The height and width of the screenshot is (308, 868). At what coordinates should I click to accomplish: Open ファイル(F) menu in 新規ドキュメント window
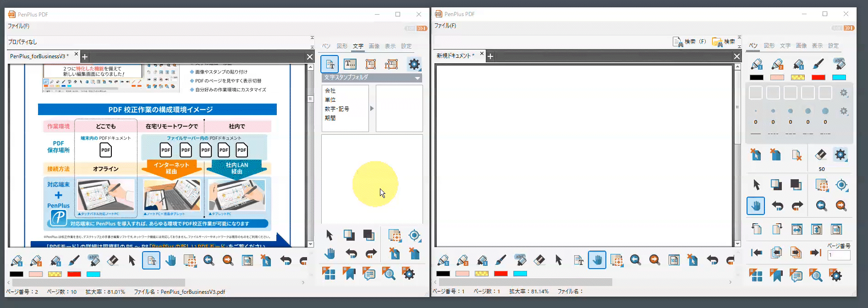click(x=445, y=26)
